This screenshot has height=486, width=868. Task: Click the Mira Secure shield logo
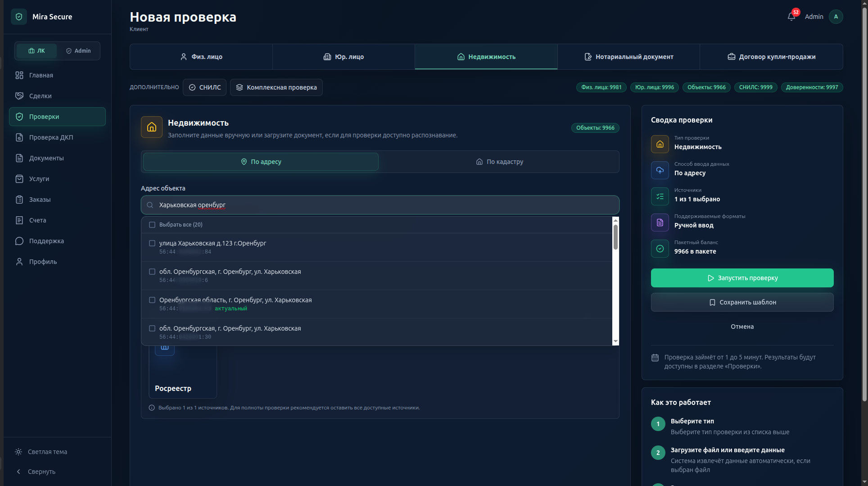19,17
